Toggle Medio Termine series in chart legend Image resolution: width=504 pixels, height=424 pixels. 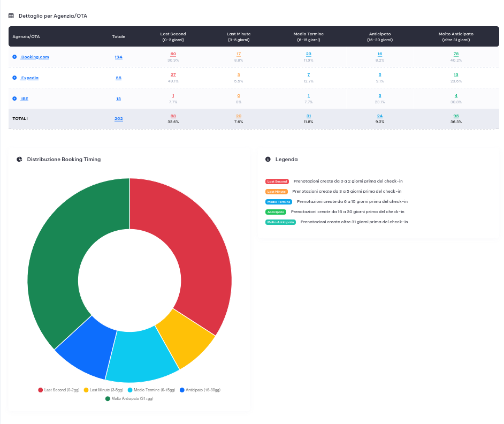[x=151, y=390]
